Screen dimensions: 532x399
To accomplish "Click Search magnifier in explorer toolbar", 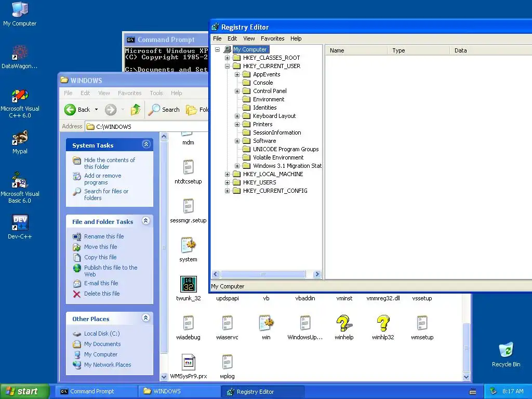I will coord(154,110).
